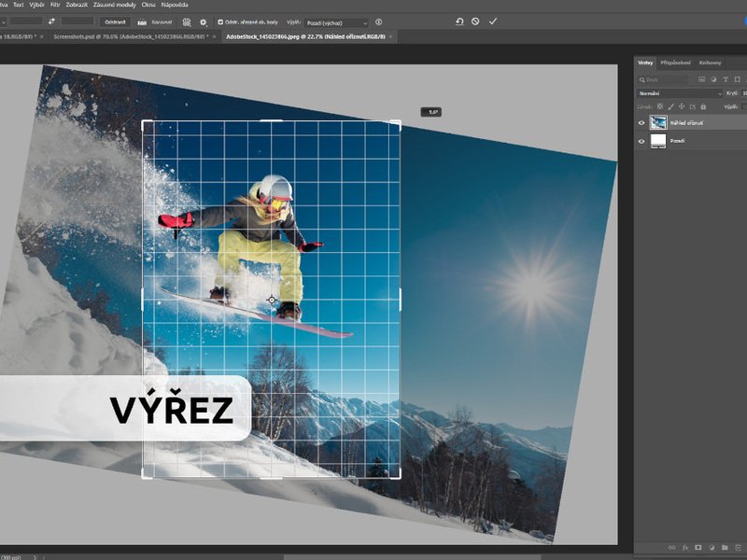Add a layer style with fx icon
The width and height of the screenshot is (747, 560).
tap(685, 548)
